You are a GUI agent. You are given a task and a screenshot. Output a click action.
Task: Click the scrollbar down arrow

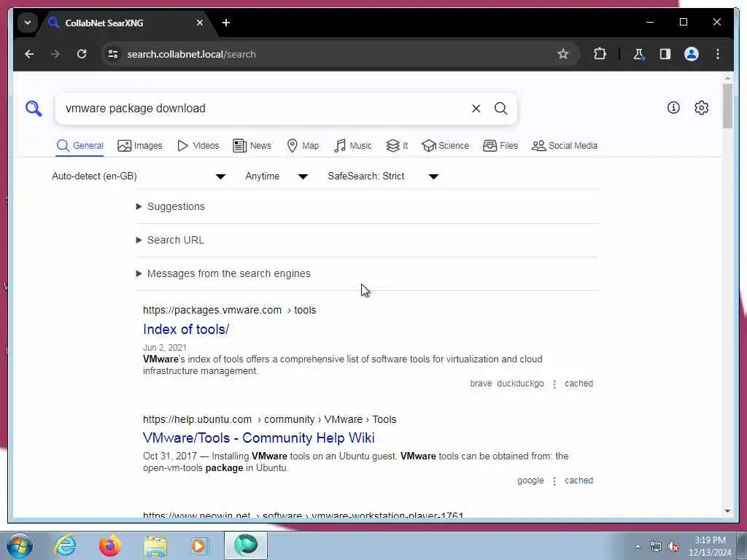727,511
